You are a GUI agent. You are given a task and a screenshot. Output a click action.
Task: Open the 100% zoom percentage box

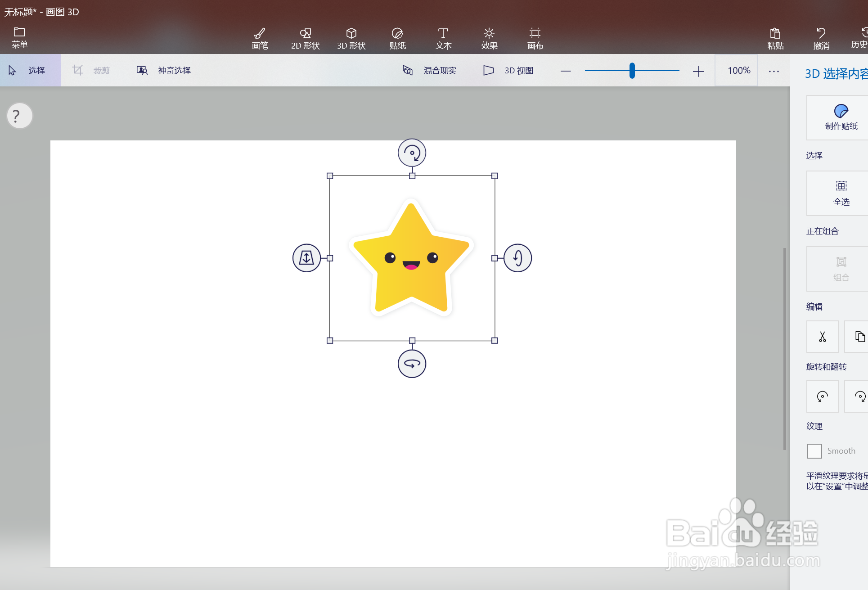[x=738, y=71]
